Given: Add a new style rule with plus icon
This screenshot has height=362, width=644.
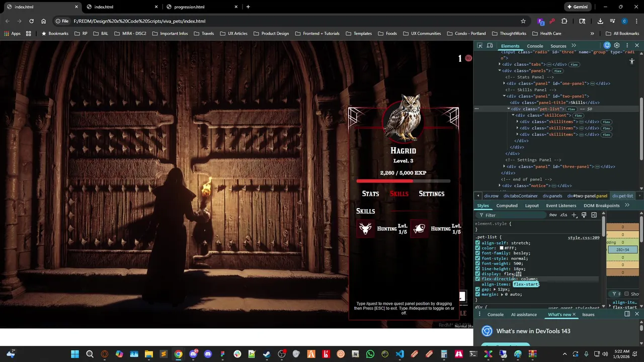Looking at the screenshot, I should point(574,215).
